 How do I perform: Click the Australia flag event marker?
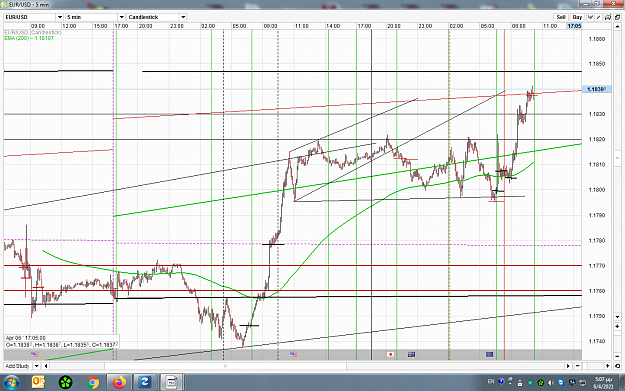tap(411, 354)
